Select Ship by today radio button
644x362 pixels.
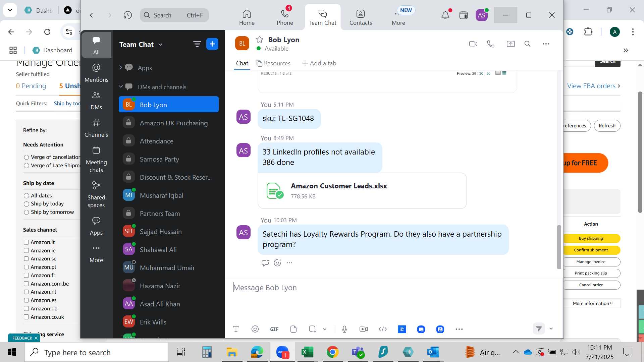click(x=26, y=204)
